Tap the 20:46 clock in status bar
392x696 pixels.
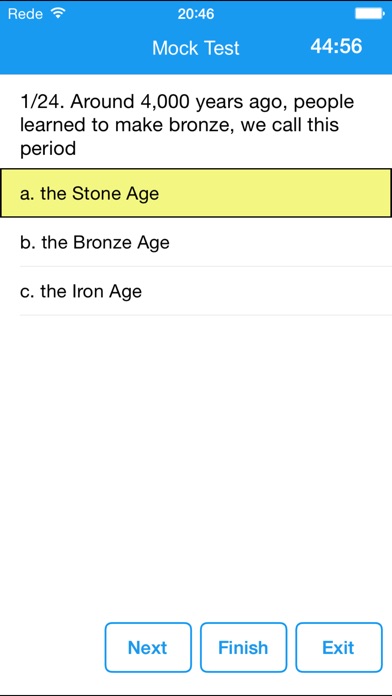point(196,14)
